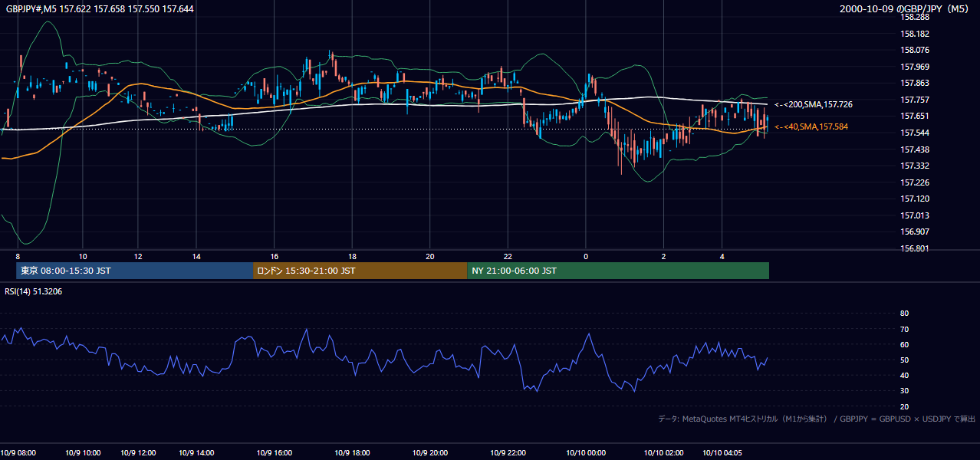Screen dimensions: 980x460
Task: Click the 158.182 price axis label
Action: [x=915, y=34]
